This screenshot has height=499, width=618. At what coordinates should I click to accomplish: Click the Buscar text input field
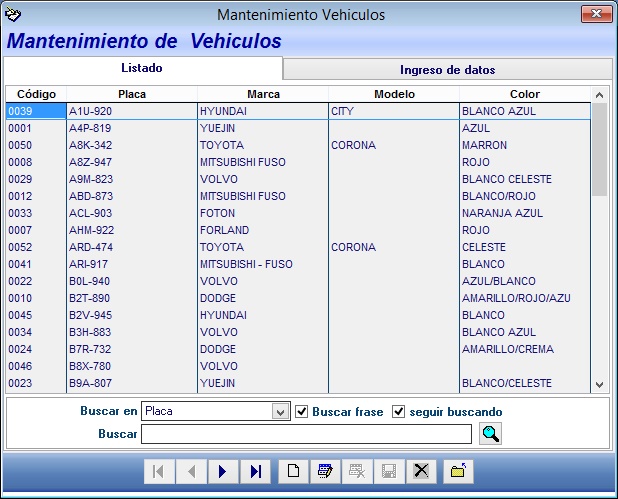pyautogui.click(x=306, y=434)
